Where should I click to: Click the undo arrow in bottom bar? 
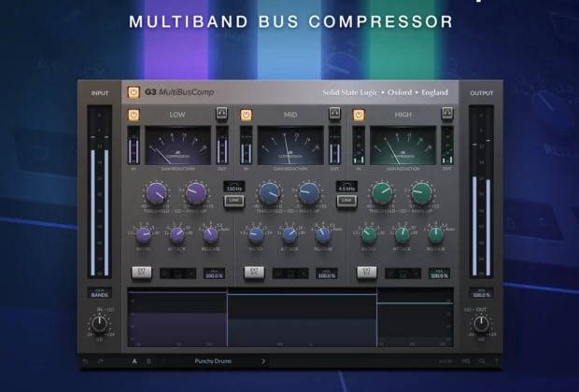(85, 361)
